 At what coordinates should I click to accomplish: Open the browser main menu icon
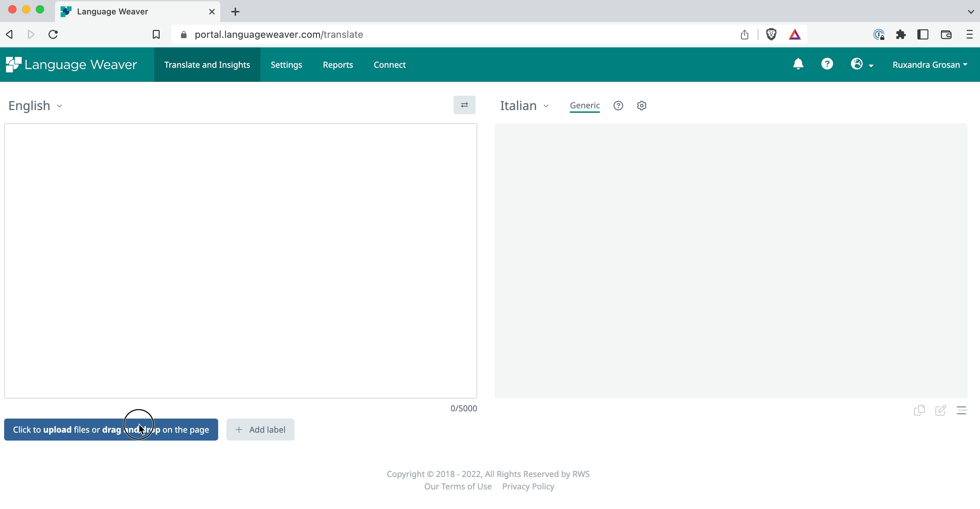pyautogui.click(x=969, y=35)
